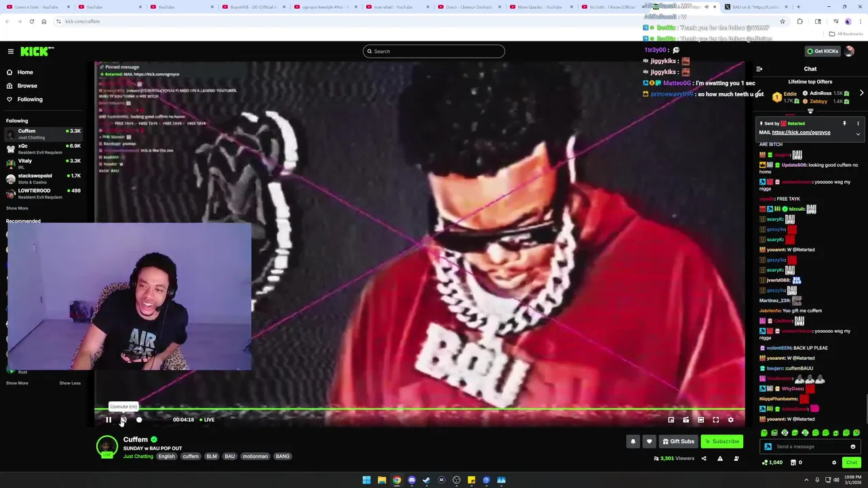Show more recommended channels
Screen dimensions: 868x488
[18, 383]
